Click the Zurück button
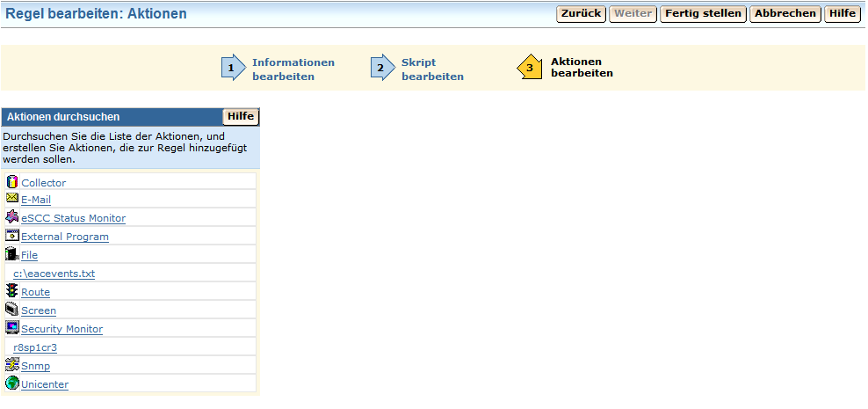 582,14
